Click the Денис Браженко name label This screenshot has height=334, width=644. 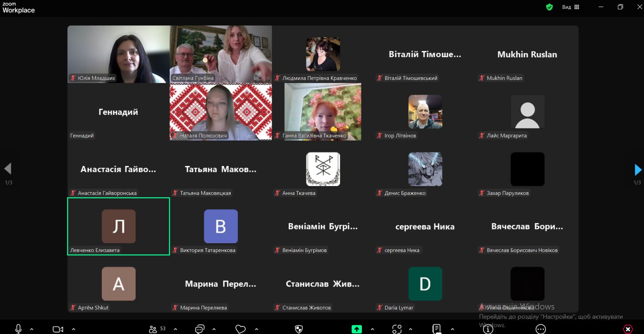coord(405,193)
